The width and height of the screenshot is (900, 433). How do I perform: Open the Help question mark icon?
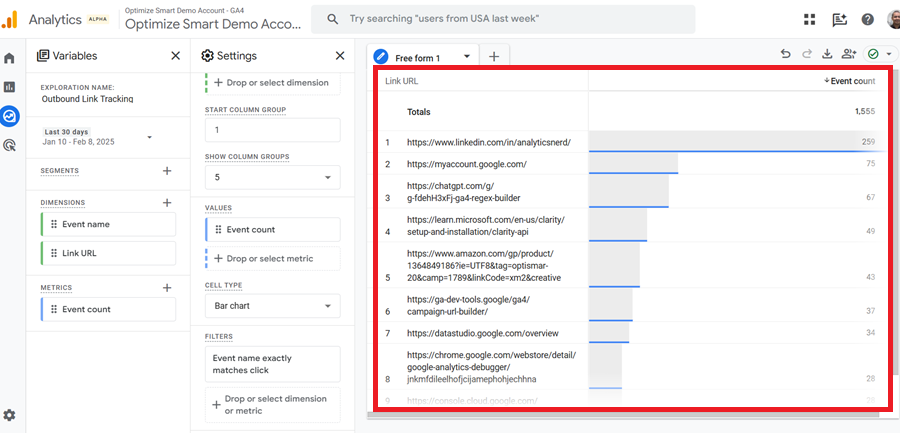tap(867, 20)
